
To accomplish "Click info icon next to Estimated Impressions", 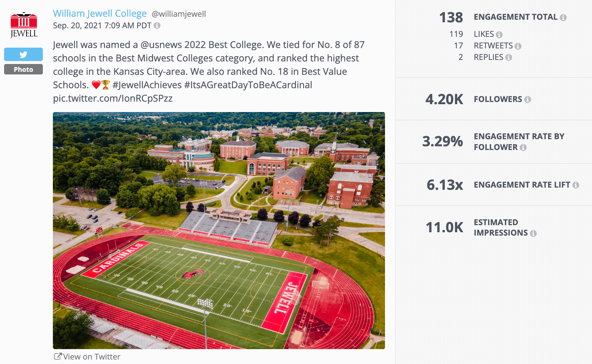I will (x=534, y=233).
